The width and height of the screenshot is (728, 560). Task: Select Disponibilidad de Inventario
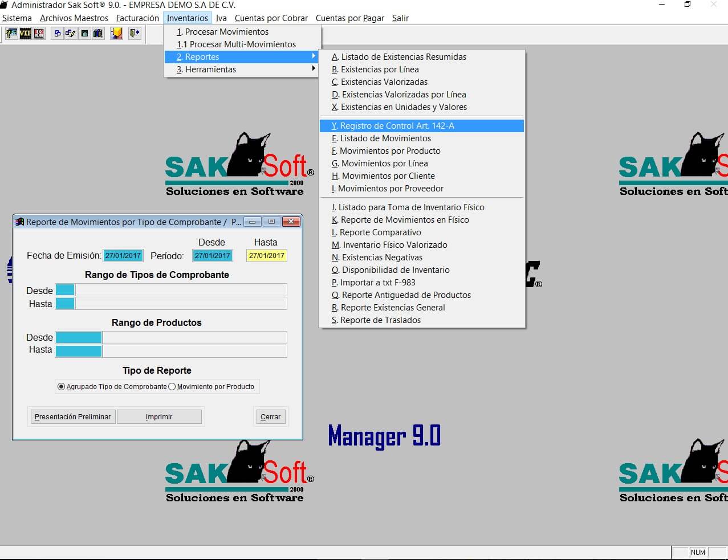pyautogui.click(x=422, y=270)
